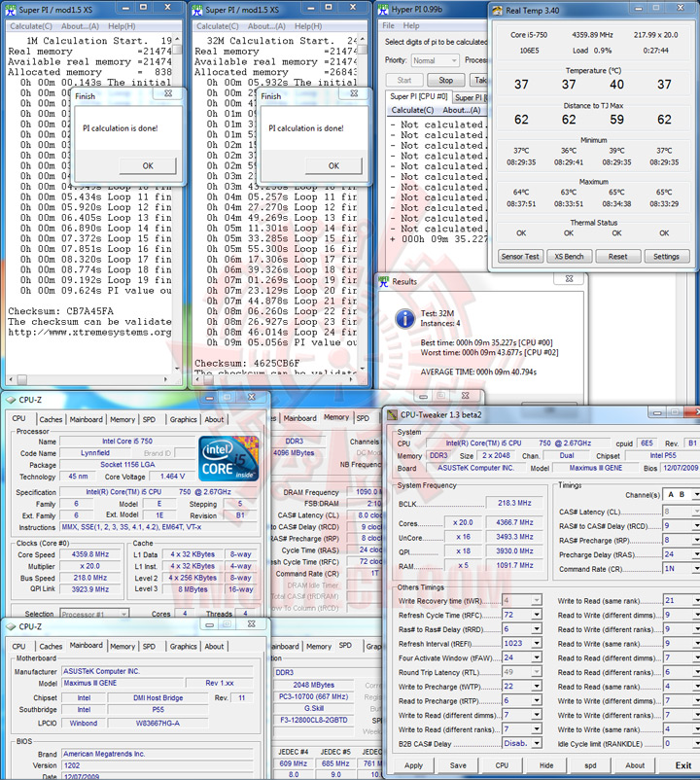Launch XS Bench in Real Temp

tap(569, 257)
